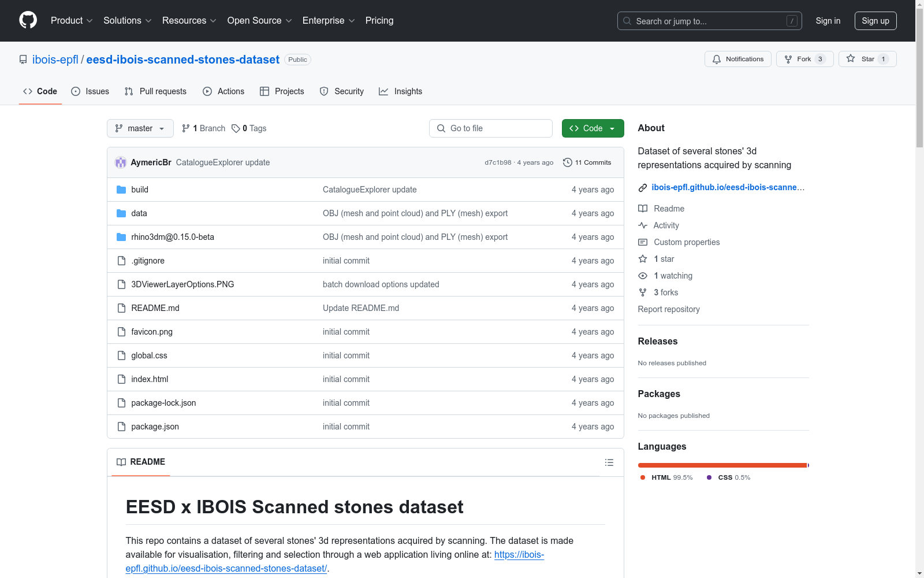Click the Sign in link
The image size is (924, 578).
click(x=828, y=21)
